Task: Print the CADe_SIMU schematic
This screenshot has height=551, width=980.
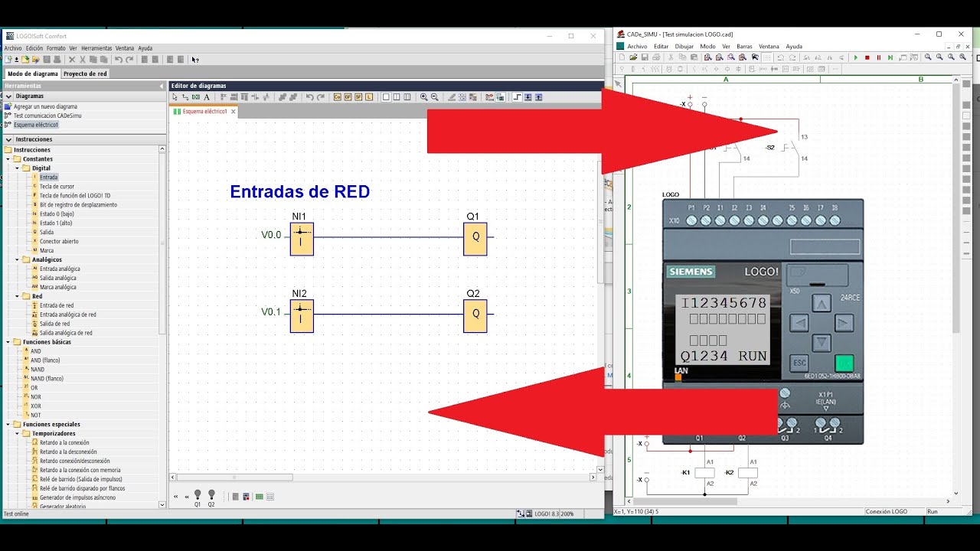Action: 657,57
